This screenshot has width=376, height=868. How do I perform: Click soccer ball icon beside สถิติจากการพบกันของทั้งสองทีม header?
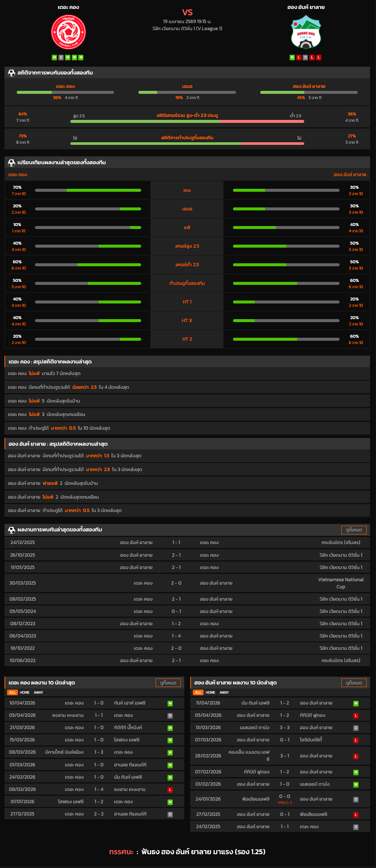[x=12, y=73]
